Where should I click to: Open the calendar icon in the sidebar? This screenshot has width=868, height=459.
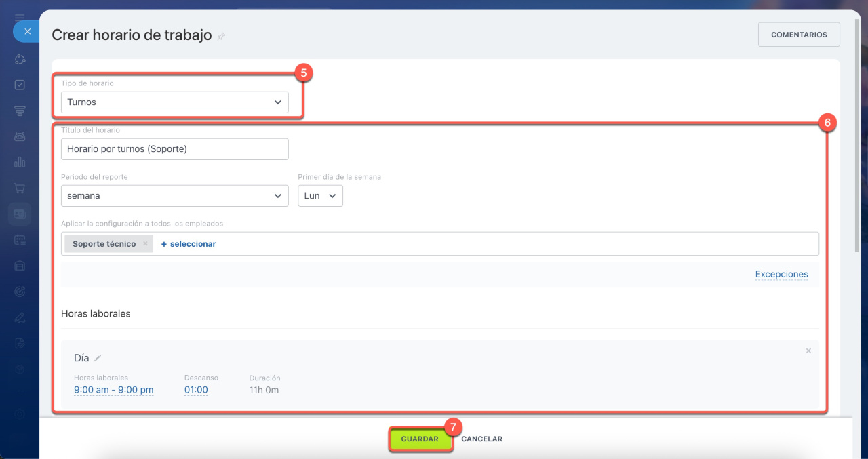tap(20, 239)
